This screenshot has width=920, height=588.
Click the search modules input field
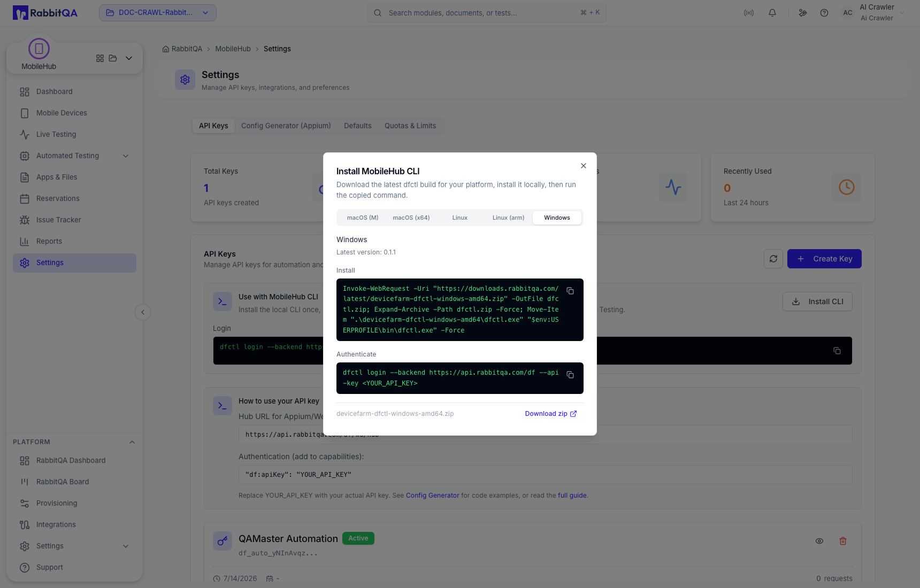(x=487, y=13)
